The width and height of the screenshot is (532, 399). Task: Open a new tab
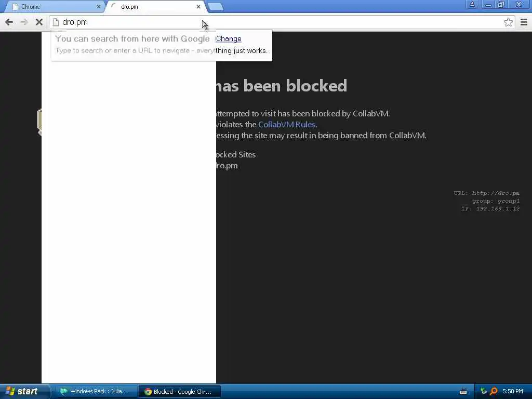216,7
